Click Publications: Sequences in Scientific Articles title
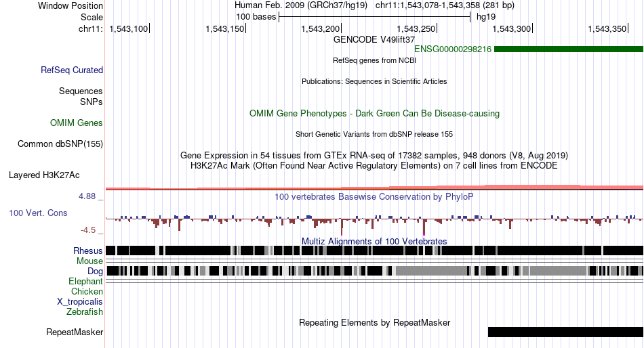 [x=374, y=81]
